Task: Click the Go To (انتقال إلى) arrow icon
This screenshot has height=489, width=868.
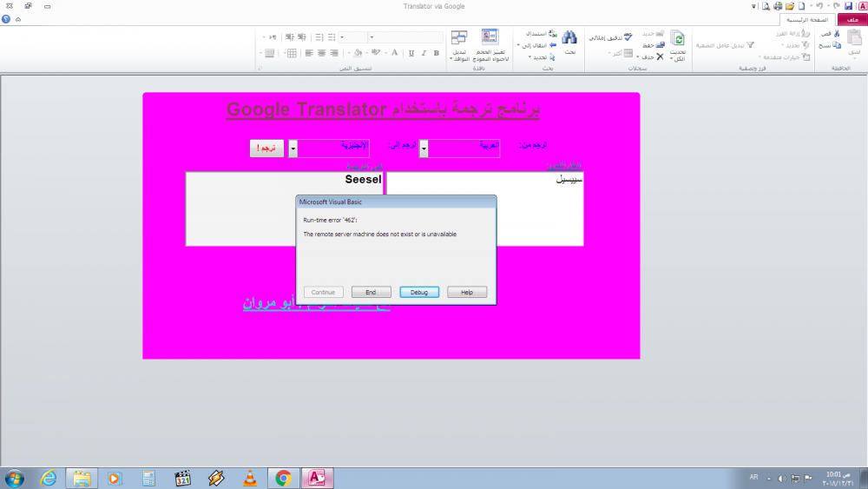Action: coord(552,45)
